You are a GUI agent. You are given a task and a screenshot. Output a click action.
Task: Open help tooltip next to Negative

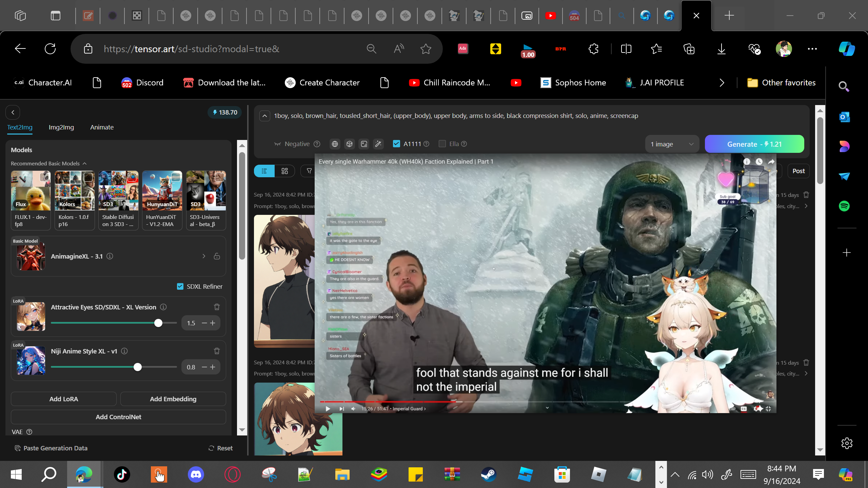(x=317, y=144)
